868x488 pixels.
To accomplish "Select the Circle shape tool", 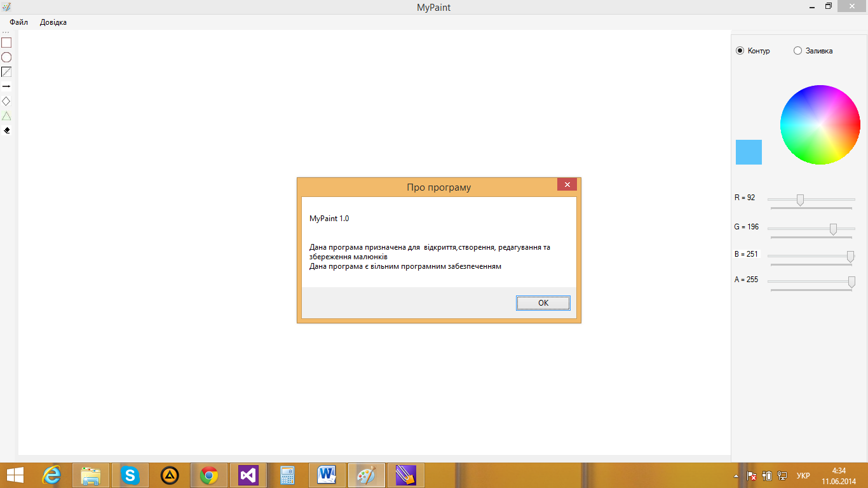I will coord(6,57).
